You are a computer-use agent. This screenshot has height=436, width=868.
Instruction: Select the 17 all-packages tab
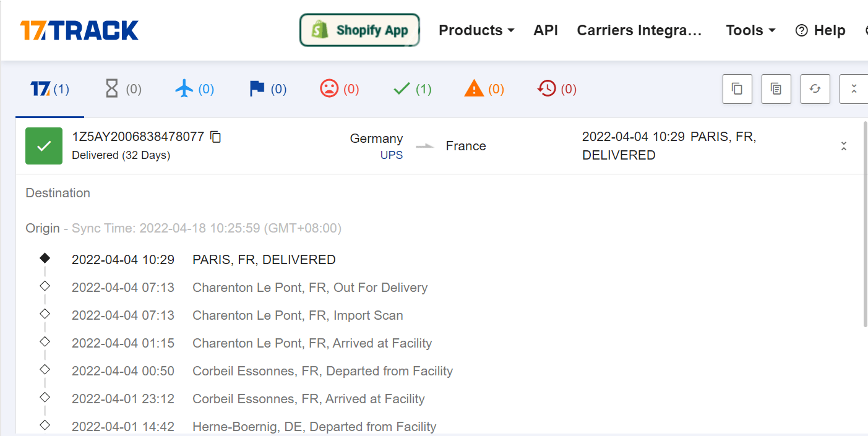click(49, 89)
